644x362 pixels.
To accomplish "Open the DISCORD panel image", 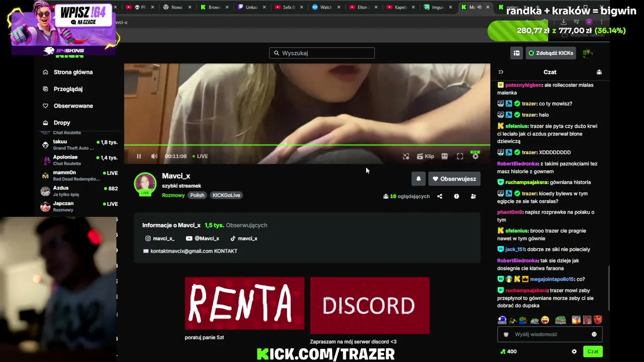I will pyautogui.click(x=370, y=305).
